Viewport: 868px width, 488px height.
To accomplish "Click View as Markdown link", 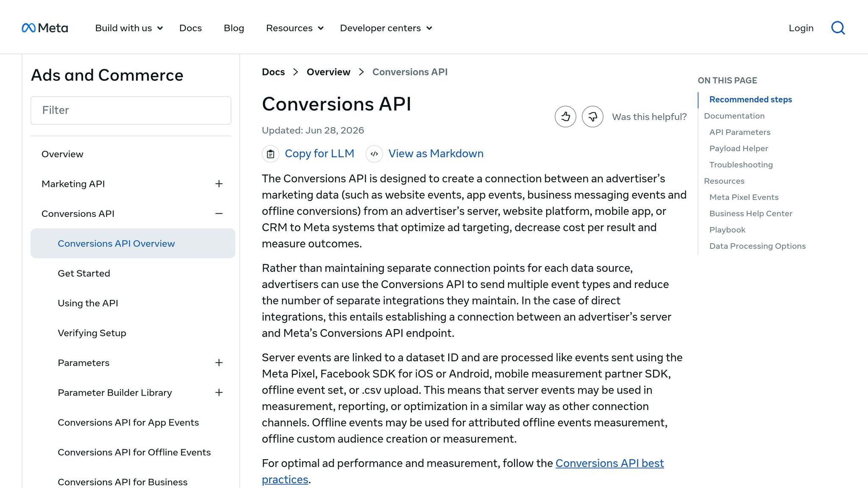I will 436,154.
